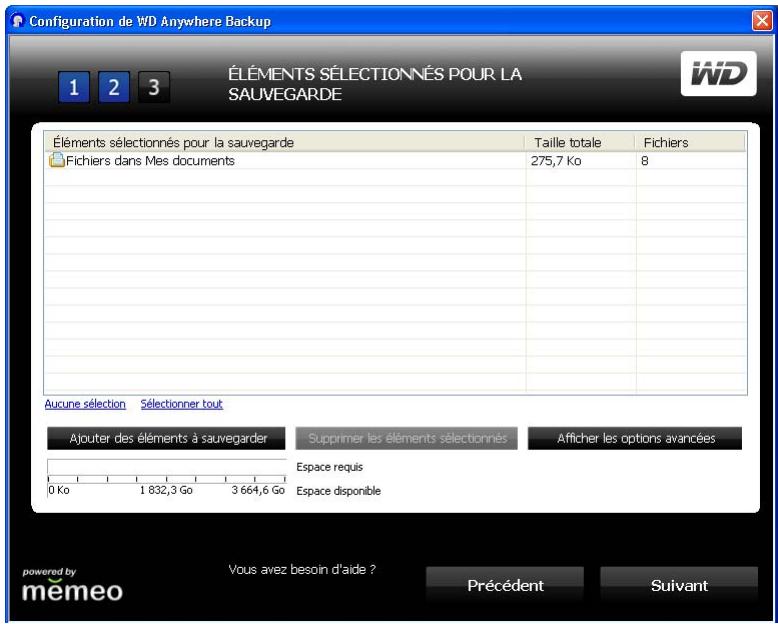This screenshot has height=624, width=778.
Task: Click the step 2 wizard indicator
Action: pos(114,87)
